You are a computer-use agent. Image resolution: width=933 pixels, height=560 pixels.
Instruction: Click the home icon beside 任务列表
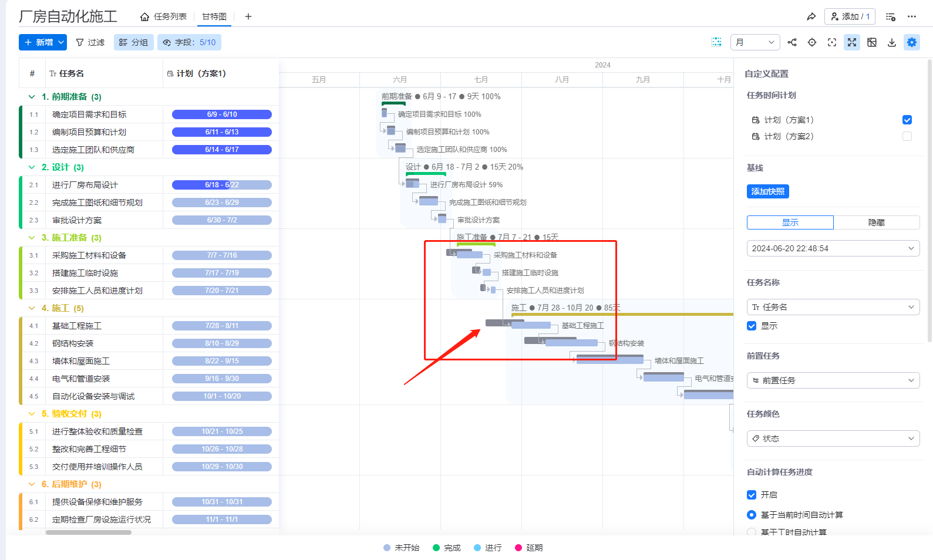[x=145, y=16]
